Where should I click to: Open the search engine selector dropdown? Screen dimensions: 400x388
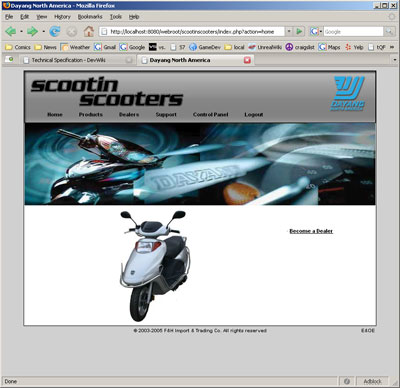tap(316, 32)
